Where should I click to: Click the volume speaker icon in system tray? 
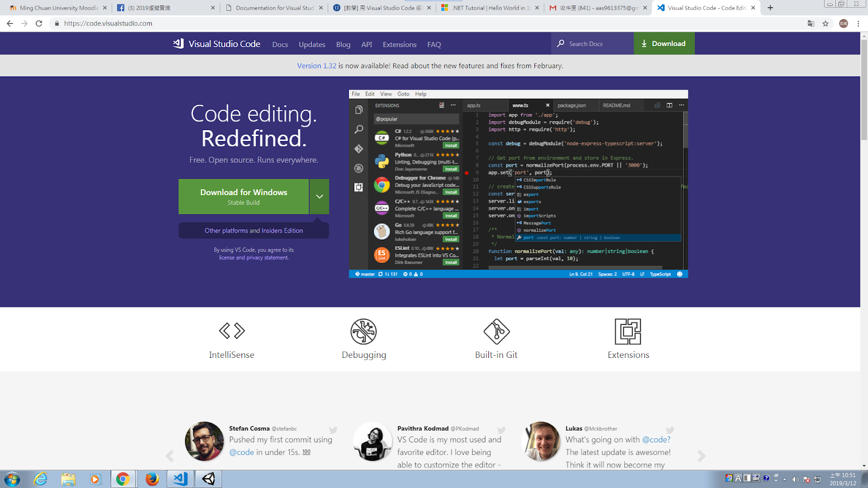coord(795,479)
